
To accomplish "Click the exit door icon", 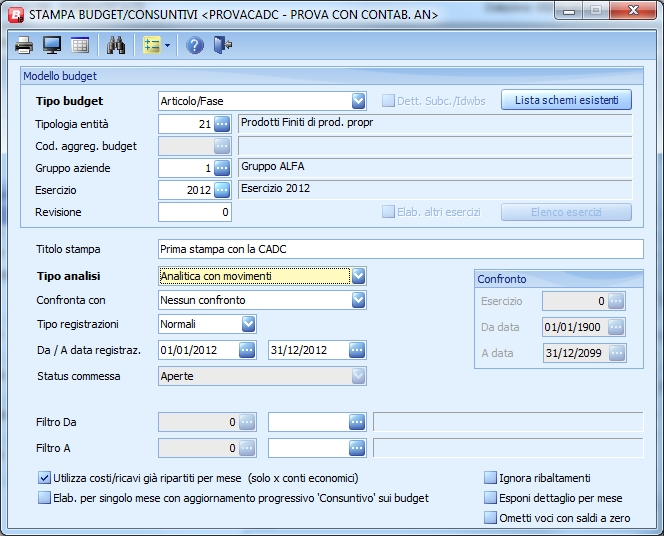I will click(222, 45).
